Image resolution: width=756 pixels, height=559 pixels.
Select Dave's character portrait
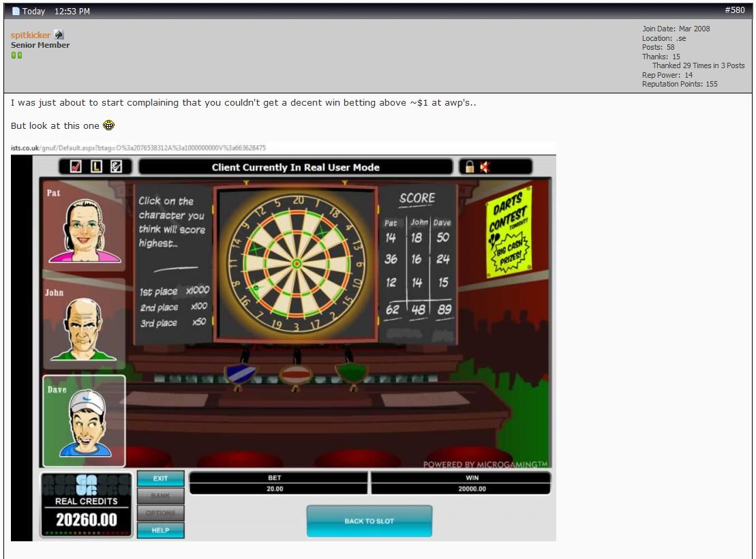(85, 421)
